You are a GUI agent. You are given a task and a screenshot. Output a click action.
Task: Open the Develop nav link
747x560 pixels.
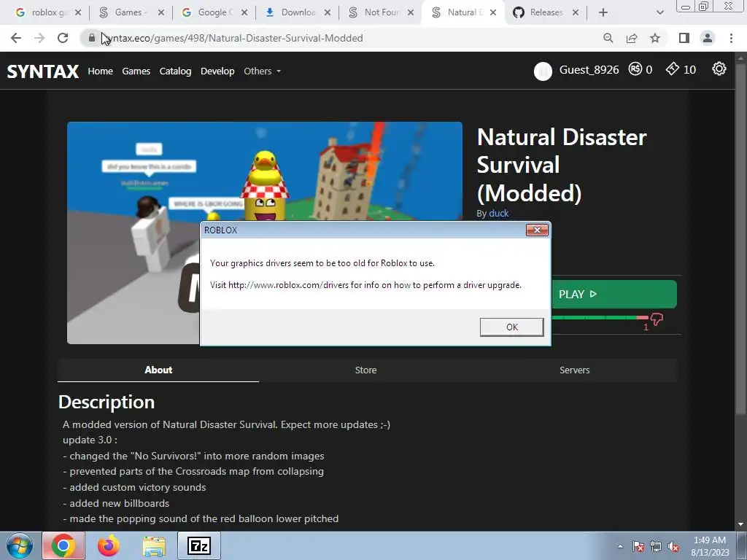click(x=217, y=71)
